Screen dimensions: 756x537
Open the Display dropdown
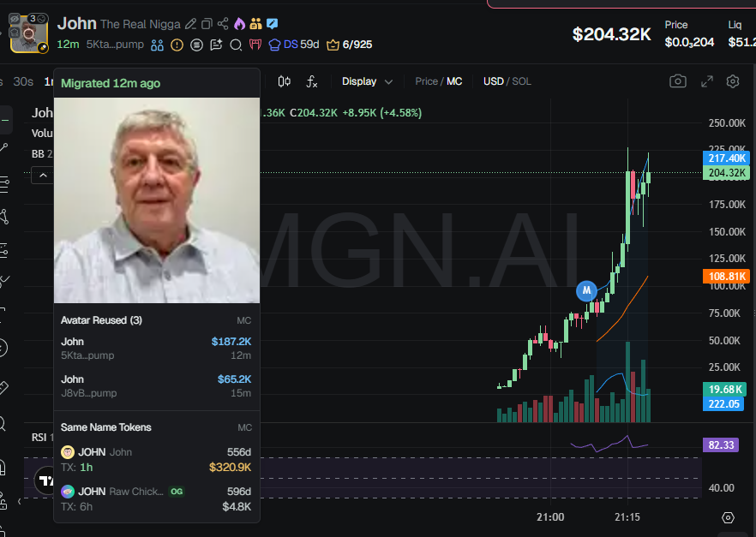367,81
